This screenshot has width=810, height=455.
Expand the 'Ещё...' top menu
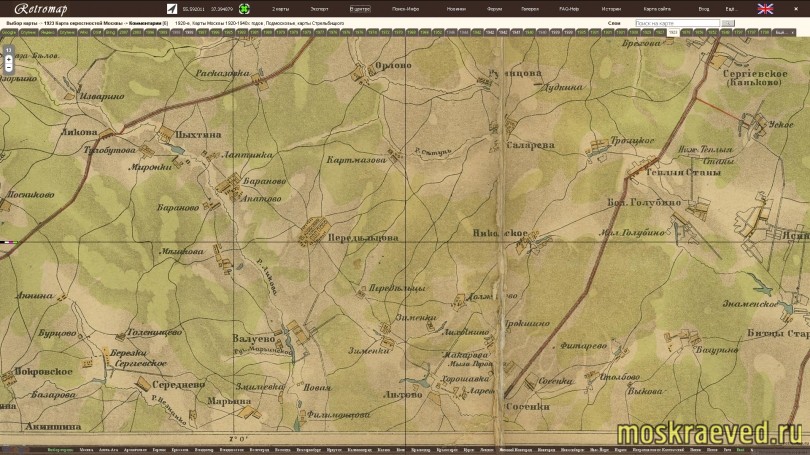tap(730, 9)
